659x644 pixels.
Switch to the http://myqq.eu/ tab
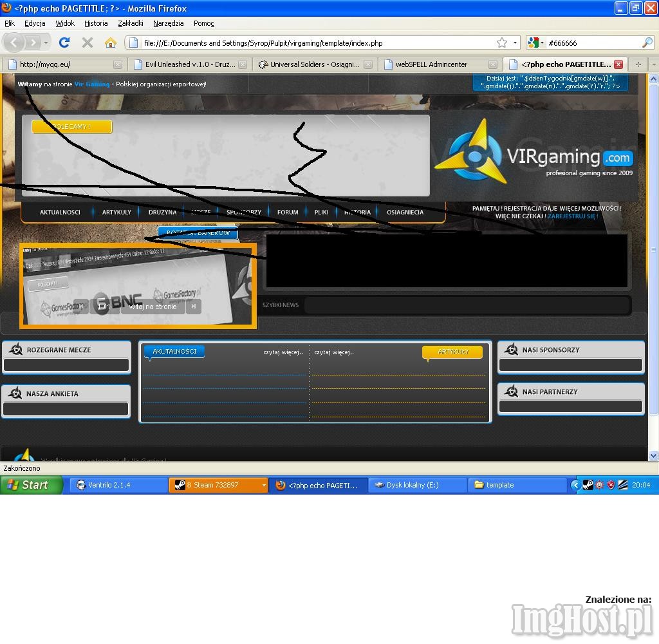[x=64, y=64]
